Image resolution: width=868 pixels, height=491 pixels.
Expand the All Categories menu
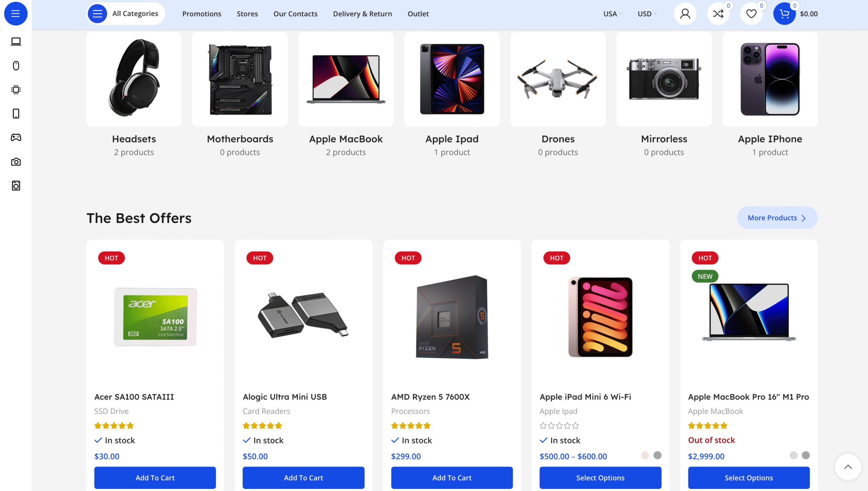(x=126, y=14)
